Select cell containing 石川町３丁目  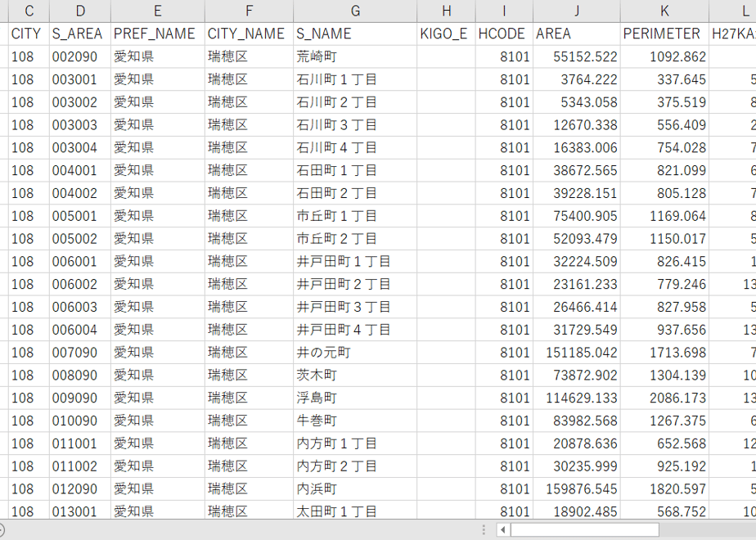355,125
